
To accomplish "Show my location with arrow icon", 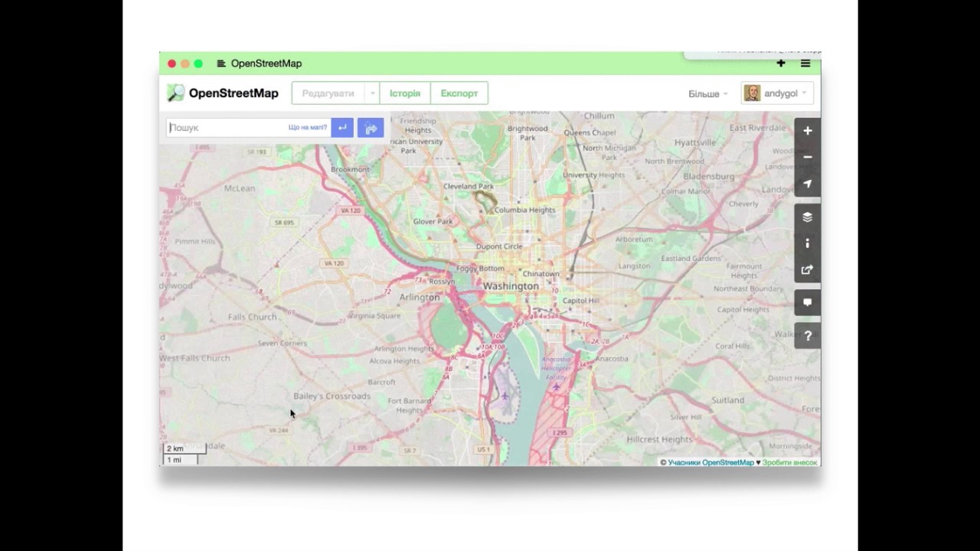I will tap(807, 184).
